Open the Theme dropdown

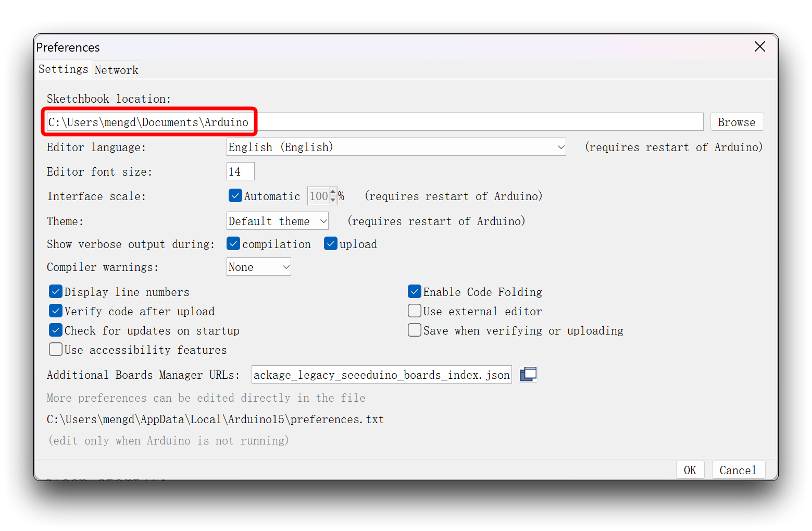(x=278, y=221)
